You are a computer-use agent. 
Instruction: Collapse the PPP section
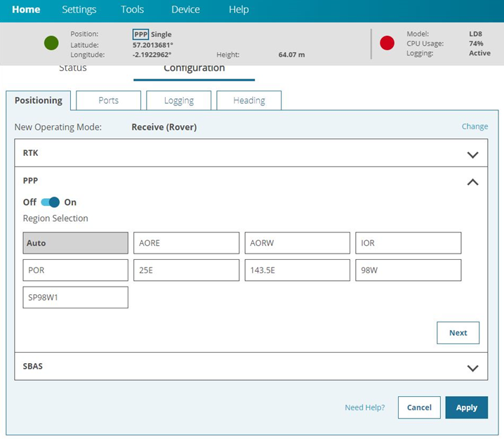472,182
